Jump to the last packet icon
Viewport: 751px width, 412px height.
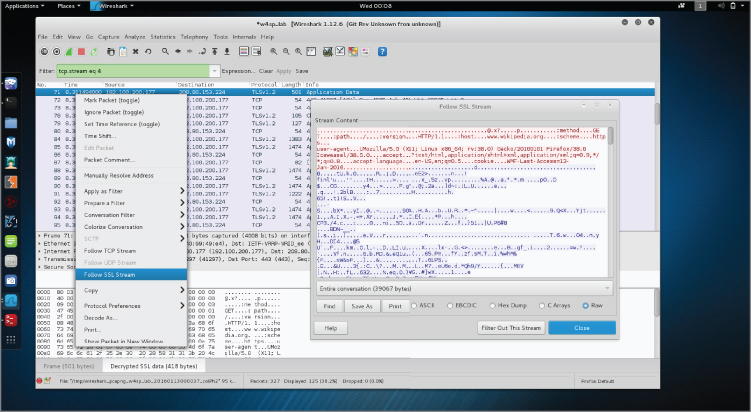227,52
